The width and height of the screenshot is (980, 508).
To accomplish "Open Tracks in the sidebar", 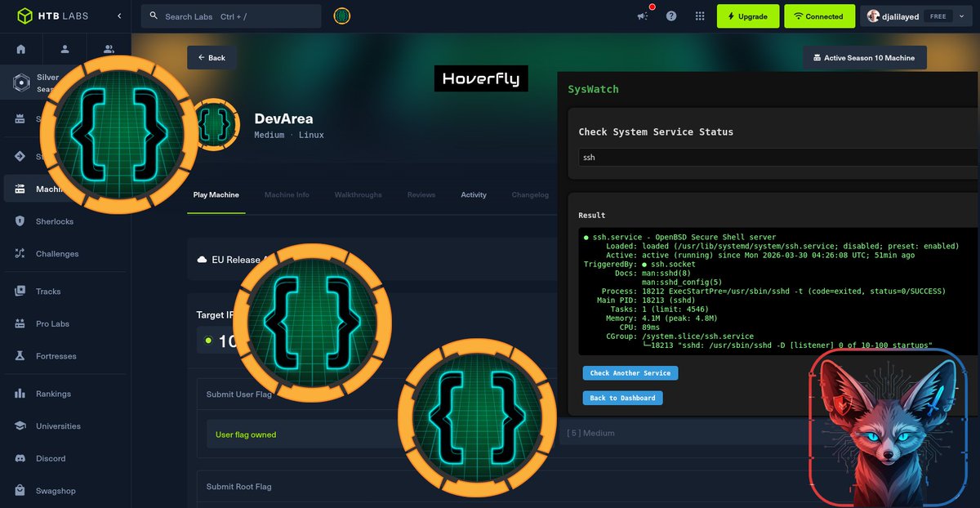I will 48,292.
